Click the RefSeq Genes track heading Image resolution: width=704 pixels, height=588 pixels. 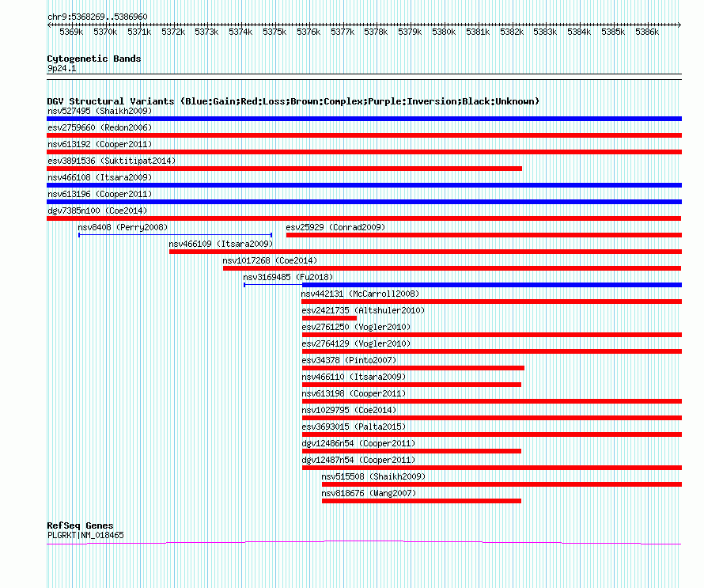tap(81, 525)
